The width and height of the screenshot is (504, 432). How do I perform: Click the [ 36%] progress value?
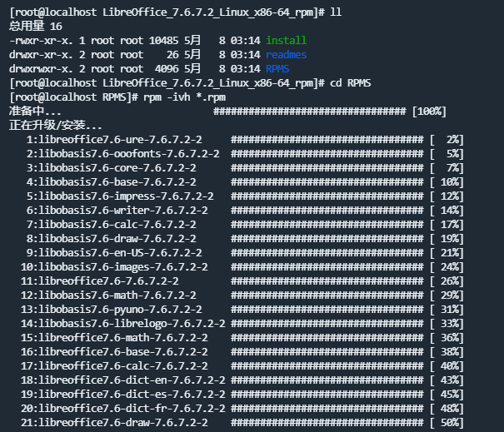coord(447,337)
